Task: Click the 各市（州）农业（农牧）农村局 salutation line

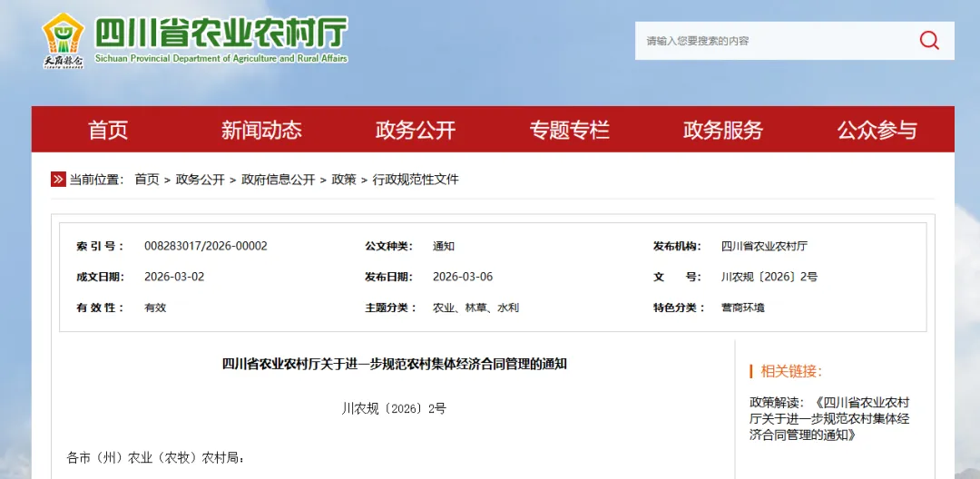Action: point(156,458)
